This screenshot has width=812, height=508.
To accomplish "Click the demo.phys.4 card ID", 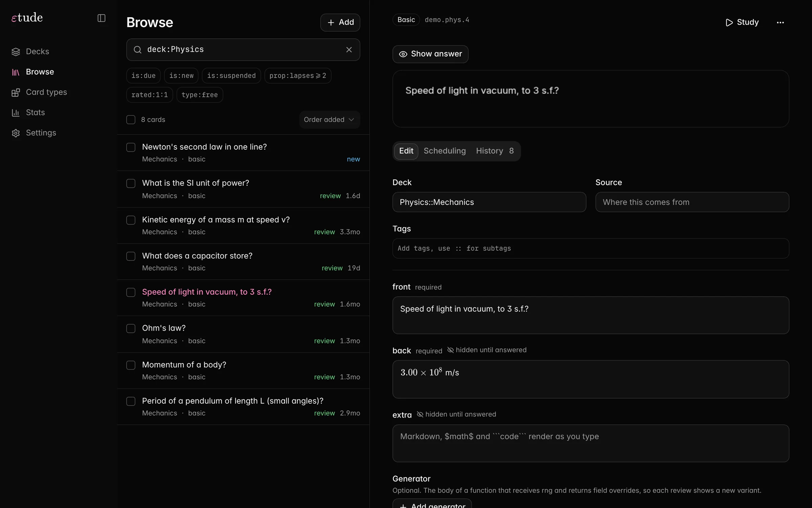I will tap(447, 20).
